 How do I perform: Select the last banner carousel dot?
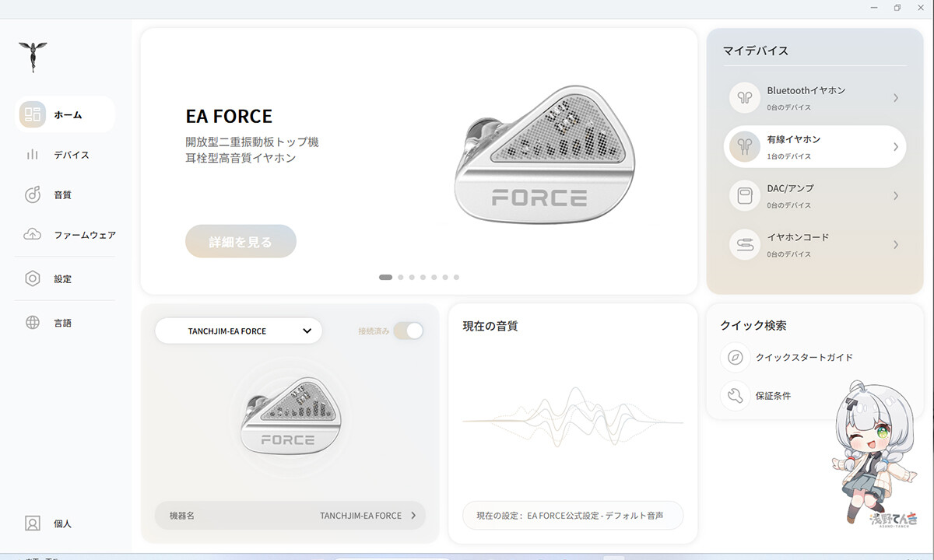pyautogui.click(x=456, y=277)
